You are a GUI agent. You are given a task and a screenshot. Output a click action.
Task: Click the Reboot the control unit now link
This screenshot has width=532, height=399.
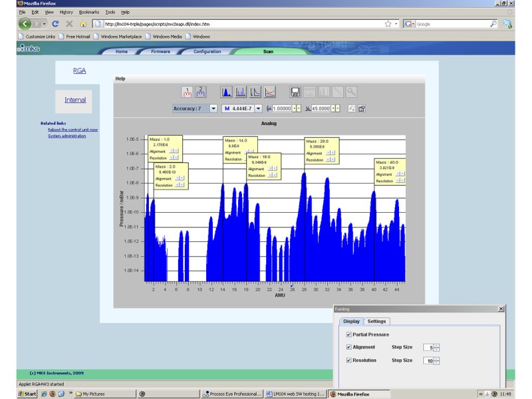pyautogui.click(x=72, y=130)
